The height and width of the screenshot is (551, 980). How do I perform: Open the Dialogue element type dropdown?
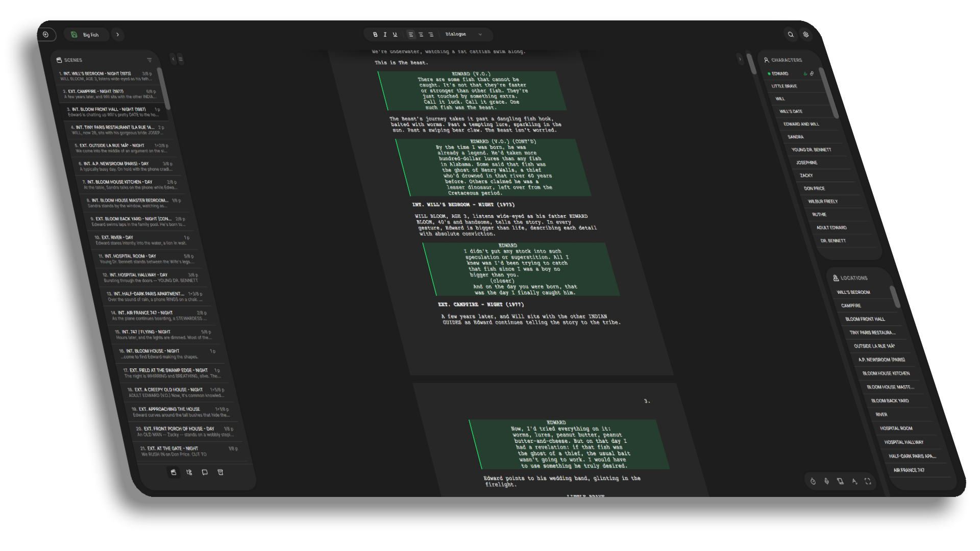463,35
